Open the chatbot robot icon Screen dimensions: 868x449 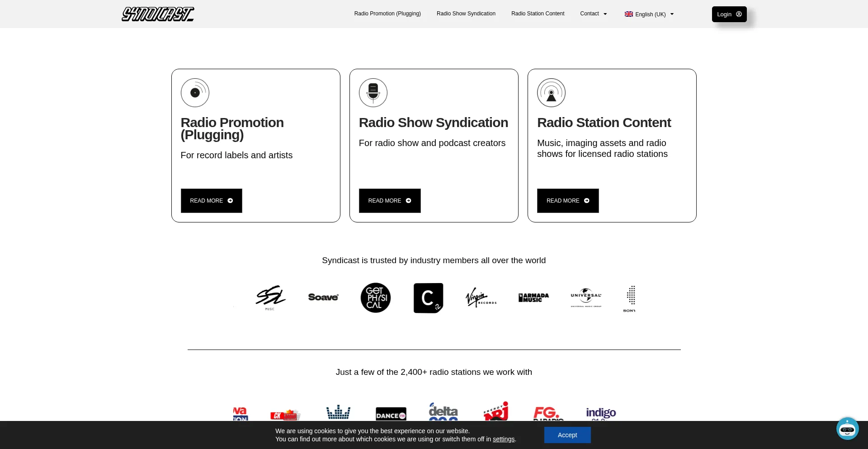click(x=847, y=429)
